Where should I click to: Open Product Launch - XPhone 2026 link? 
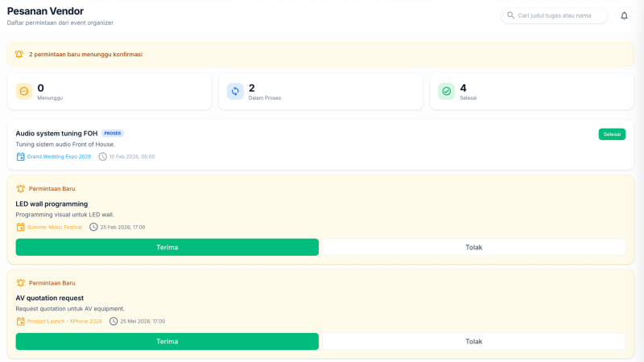64,321
